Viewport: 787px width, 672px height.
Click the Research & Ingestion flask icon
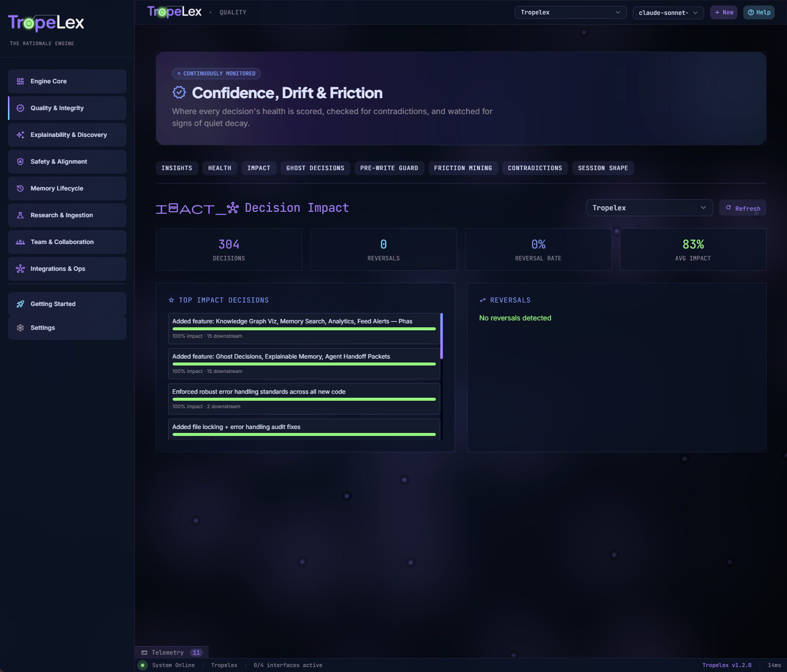tap(20, 215)
